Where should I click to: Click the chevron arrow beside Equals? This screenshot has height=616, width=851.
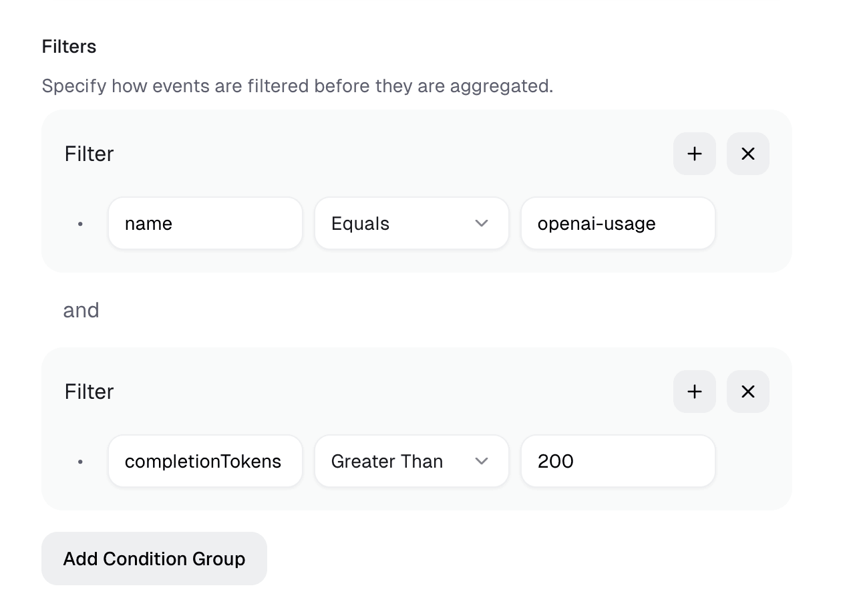[x=482, y=223]
